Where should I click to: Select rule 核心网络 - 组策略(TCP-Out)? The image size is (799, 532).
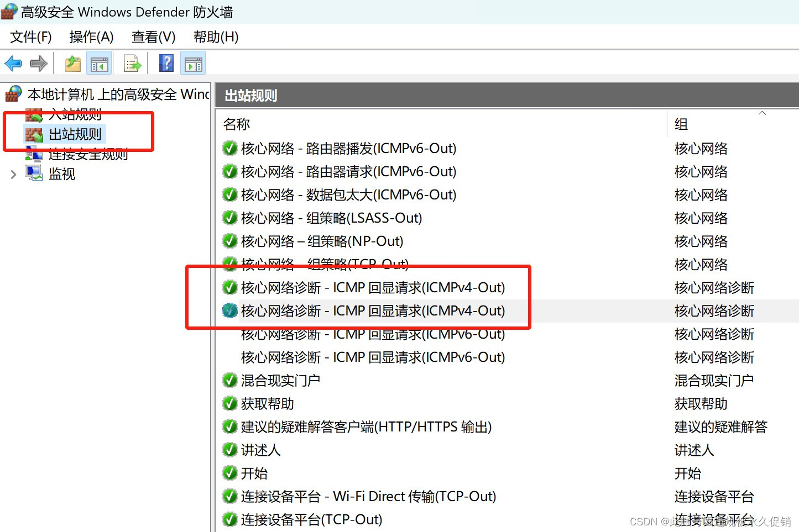(x=325, y=264)
